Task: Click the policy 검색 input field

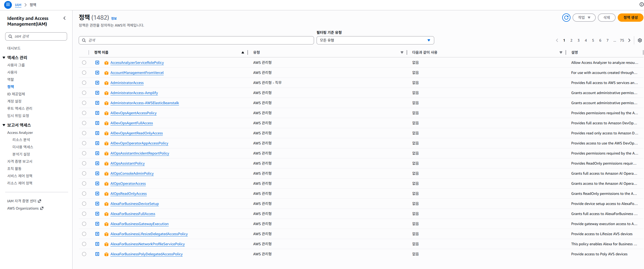Action: pyautogui.click(x=196, y=40)
